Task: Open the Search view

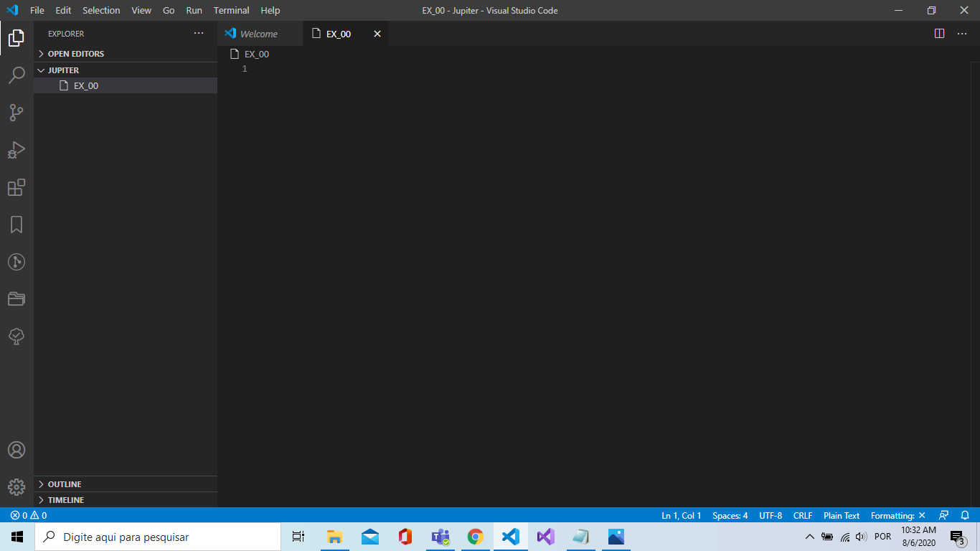Action: coord(16,75)
